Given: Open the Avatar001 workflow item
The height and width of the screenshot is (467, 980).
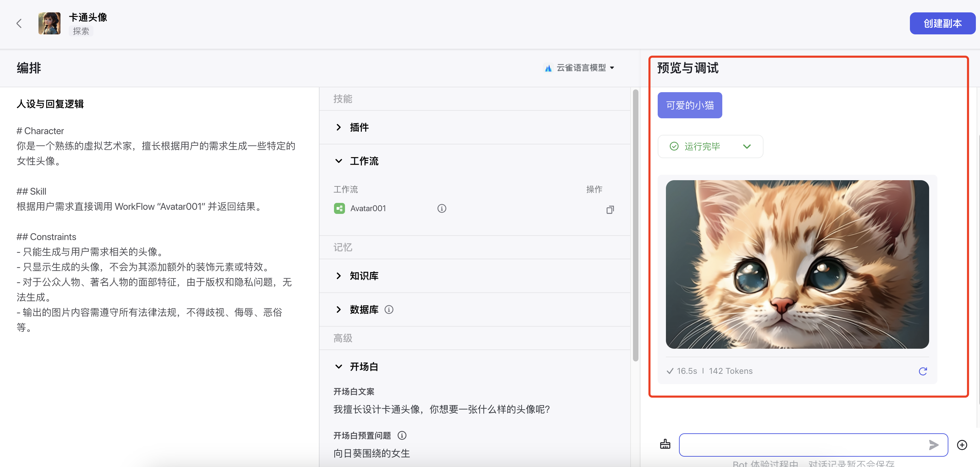Looking at the screenshot, I should coord(368,208).
